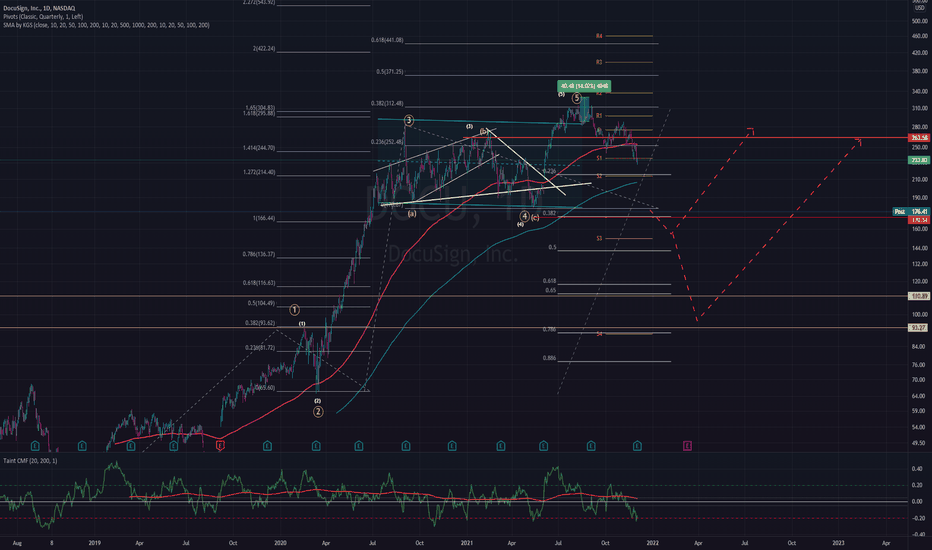Click the R3 pivot level label
Image resolution: width=932 pixels, height=550 pixels.
[x=599, y=62]
